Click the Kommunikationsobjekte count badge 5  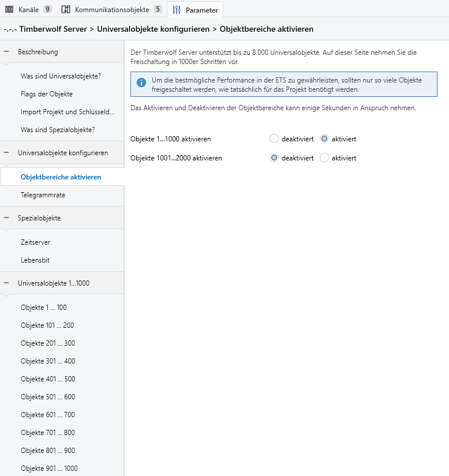point(158,9)
